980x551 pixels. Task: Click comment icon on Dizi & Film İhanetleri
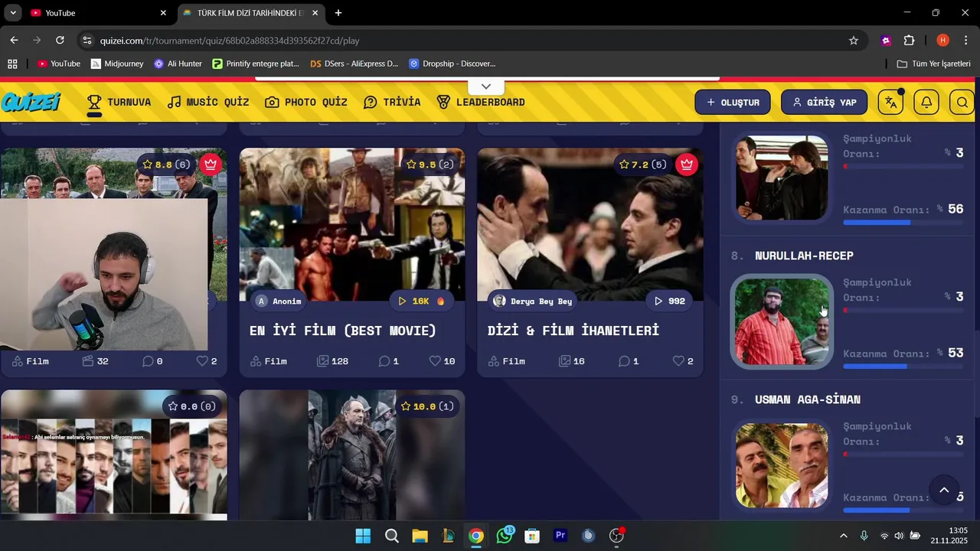pyautogui.click(x=624, y=361)
